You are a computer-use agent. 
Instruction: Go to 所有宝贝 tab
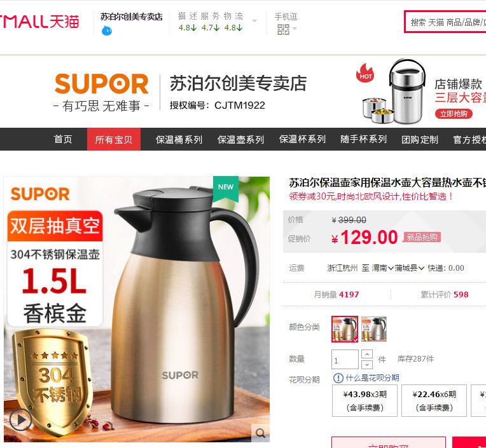coord(114,139)
